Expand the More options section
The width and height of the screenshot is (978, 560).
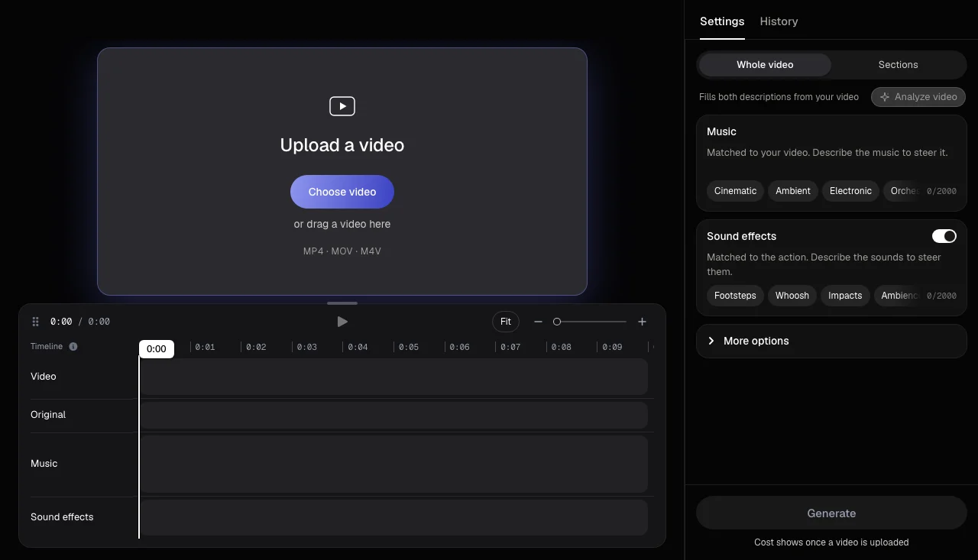coord(831,341)
